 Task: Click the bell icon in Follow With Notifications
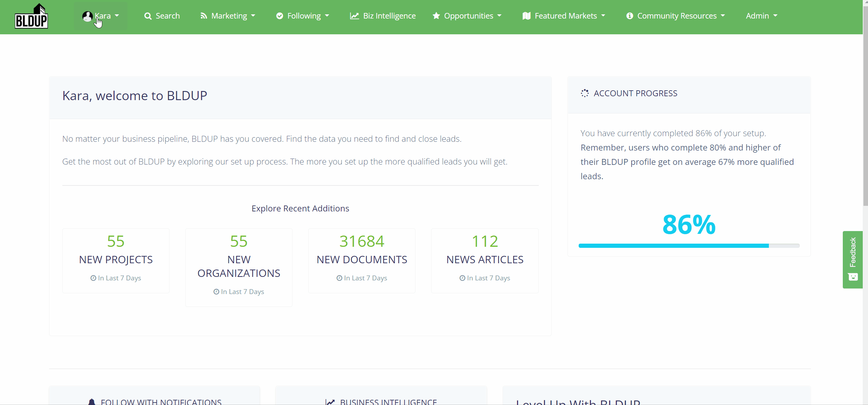[92, 402]
